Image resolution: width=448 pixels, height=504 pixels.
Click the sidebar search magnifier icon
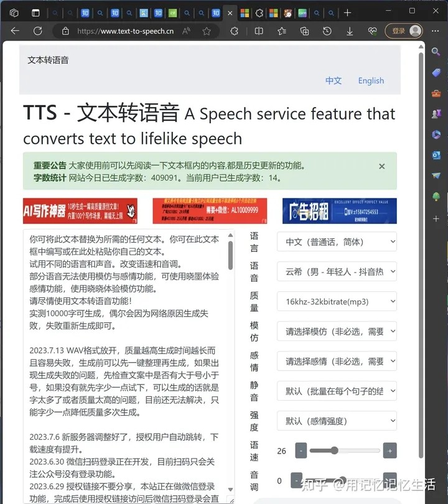pos(436,52)
